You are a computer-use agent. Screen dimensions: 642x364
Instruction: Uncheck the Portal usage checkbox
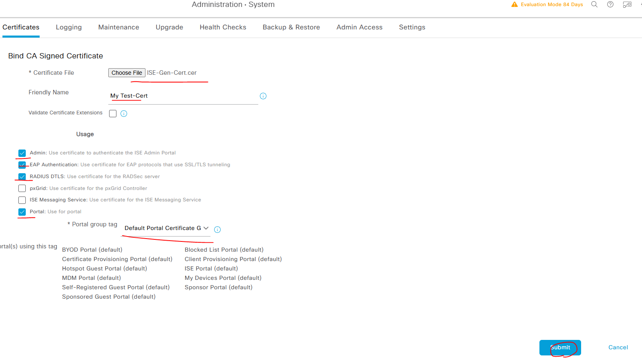(x=22, y=212)
